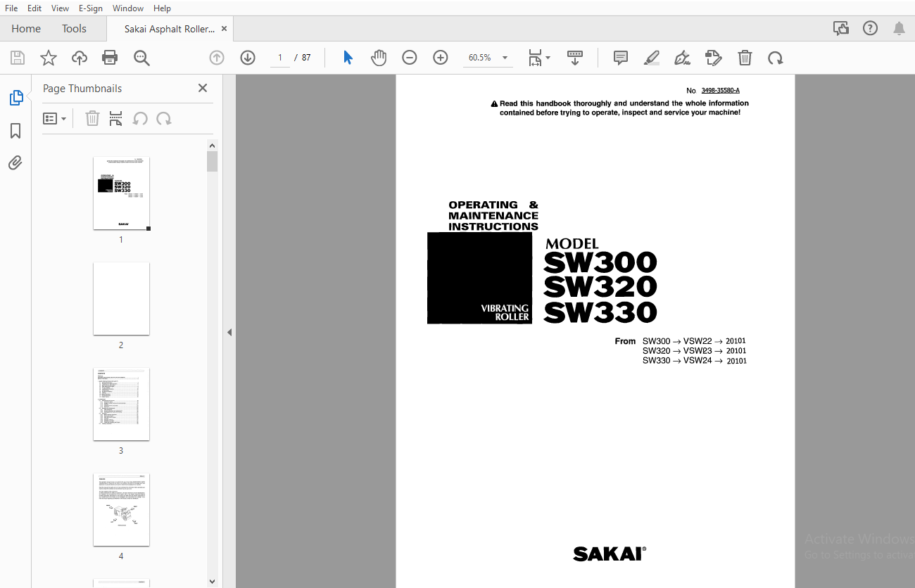Viewport: 915px width, 588px height.
Task: Switch to the Home tab
Action: pos(26,29)
